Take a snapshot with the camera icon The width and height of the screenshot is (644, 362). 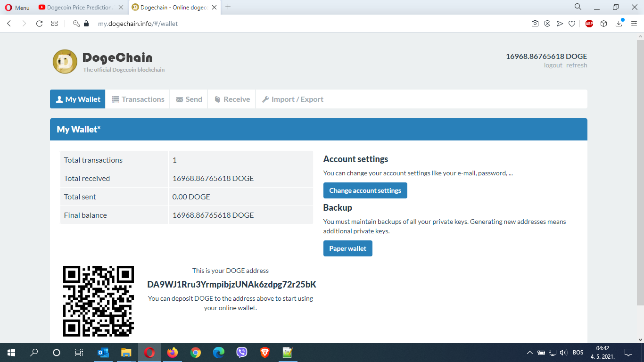point(535,24)
